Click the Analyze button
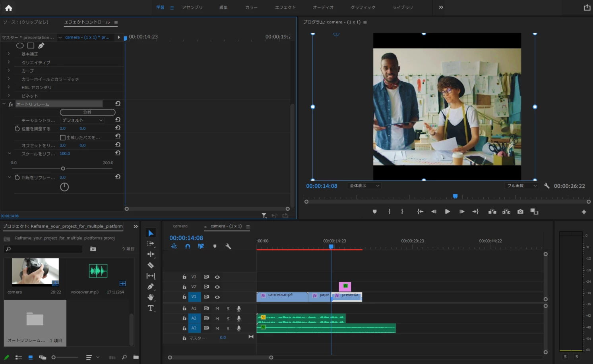This screenshot has width=593, height=364. 87,112
